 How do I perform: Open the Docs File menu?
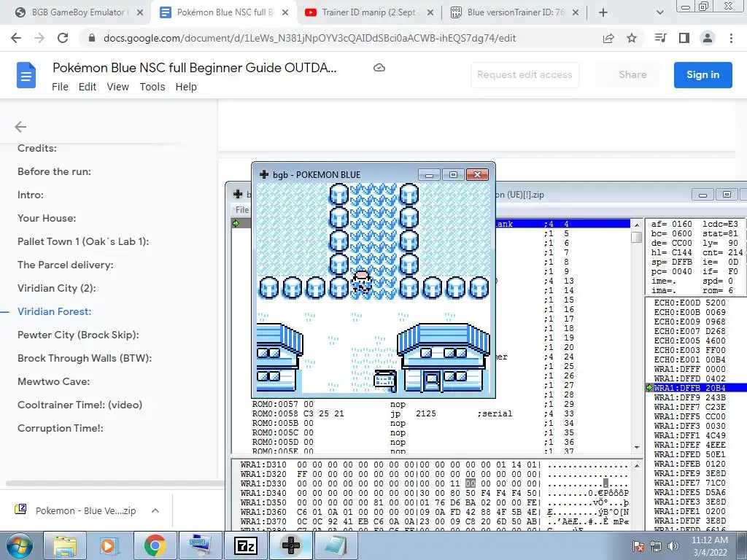pos(60,87)
